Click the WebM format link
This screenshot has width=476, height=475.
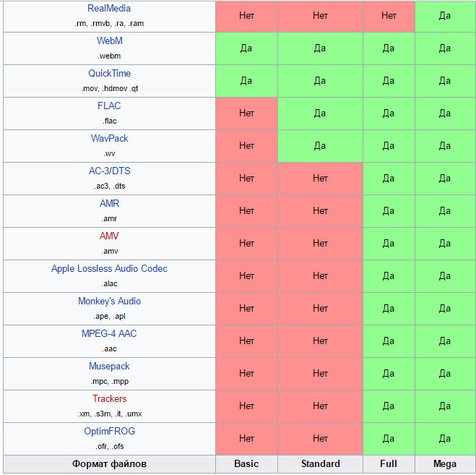point(109,41)
